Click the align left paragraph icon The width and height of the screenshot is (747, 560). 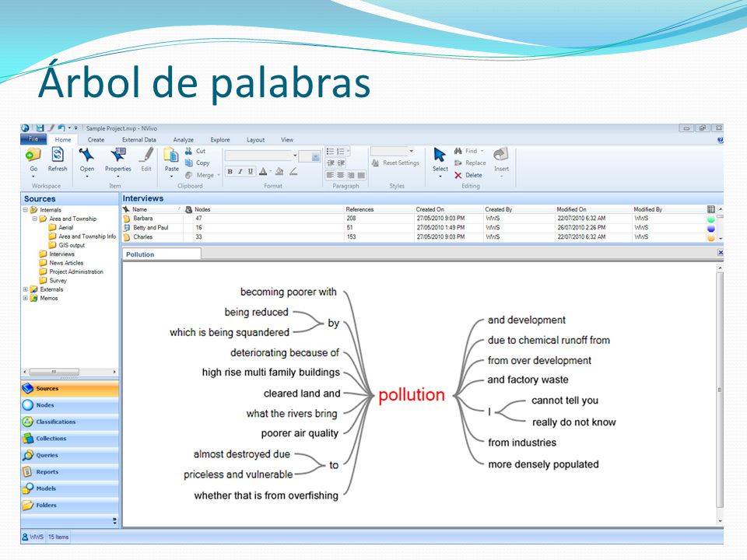click(x=330, y=175)
